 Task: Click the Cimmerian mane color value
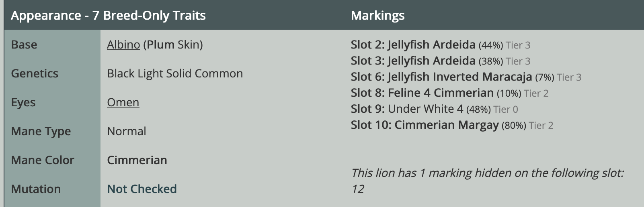pyautogui.click(x=137, y=160)
